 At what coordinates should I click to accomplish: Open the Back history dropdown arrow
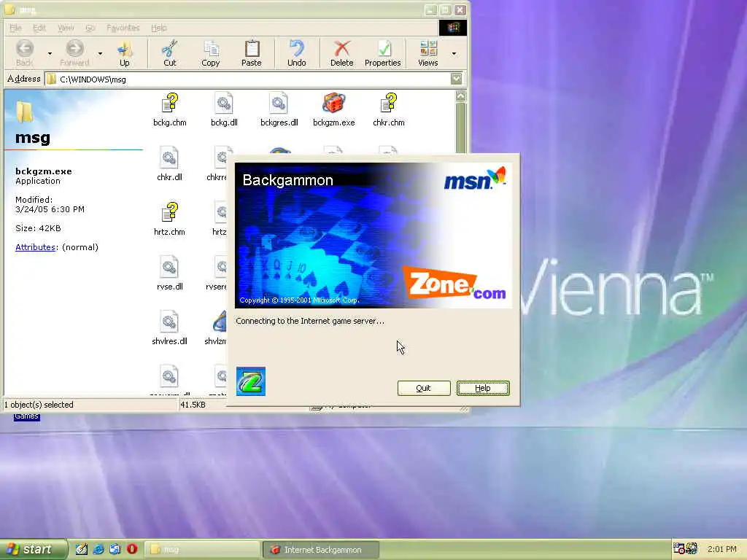click(50, 53)
